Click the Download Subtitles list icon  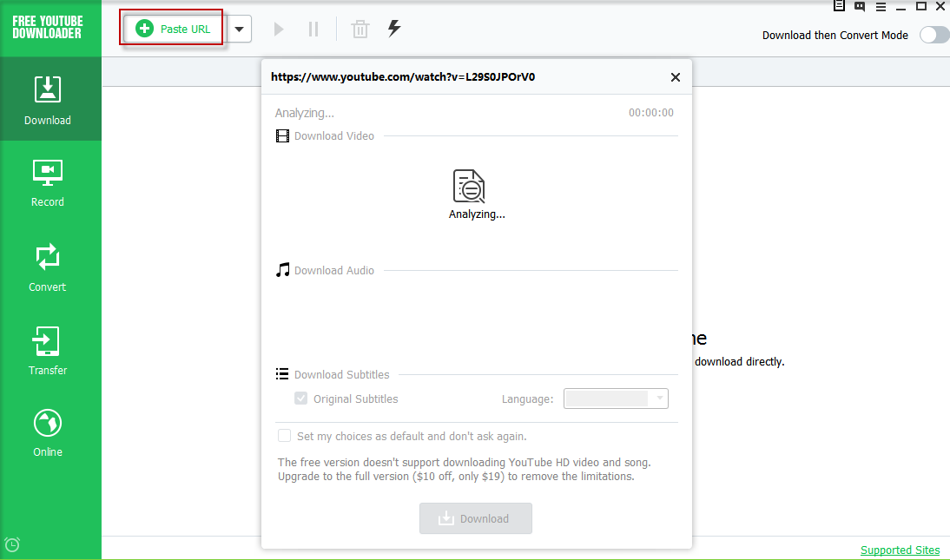pos(281,374)
